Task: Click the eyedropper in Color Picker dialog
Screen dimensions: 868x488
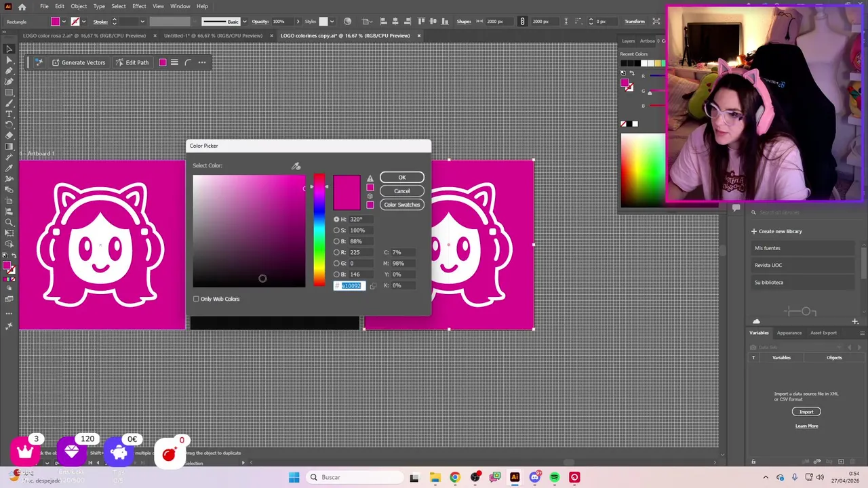Action: point(296,166)
